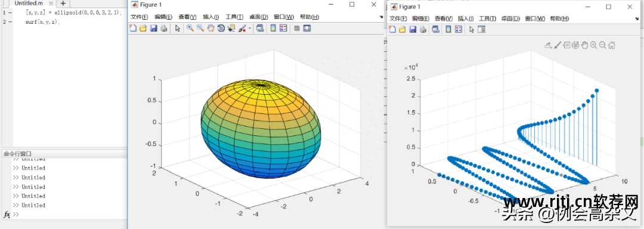Select the Untitled.m editor tab

point(29,3)
